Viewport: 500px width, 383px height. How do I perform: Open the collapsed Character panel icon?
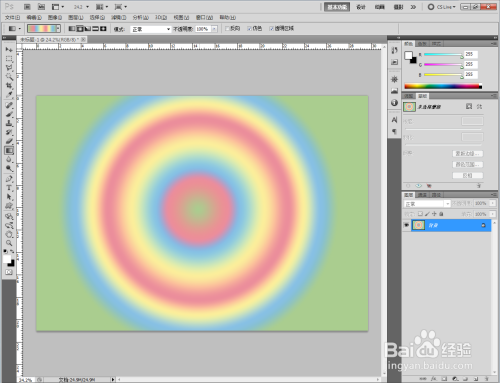tap(394, 120)
